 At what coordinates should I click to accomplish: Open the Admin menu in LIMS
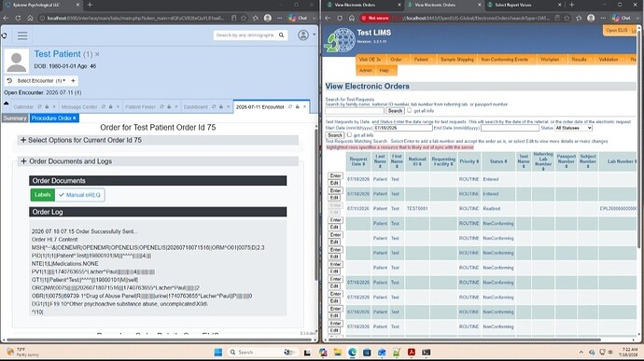point(366,71)
